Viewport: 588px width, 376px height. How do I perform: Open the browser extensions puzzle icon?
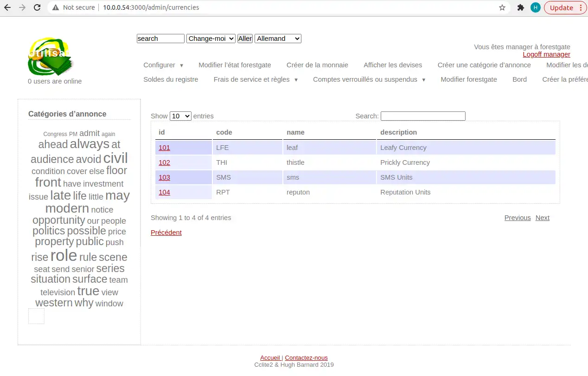(521, 7)
